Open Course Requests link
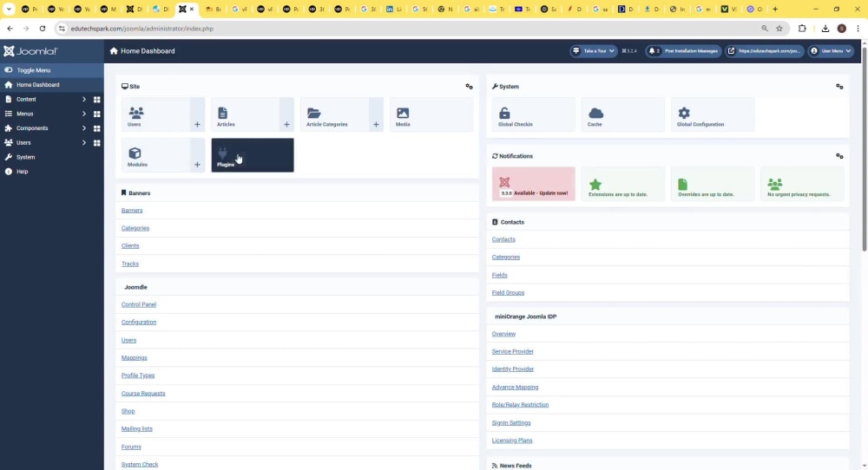This screenshot has height=470, width=868. (143, 393)
